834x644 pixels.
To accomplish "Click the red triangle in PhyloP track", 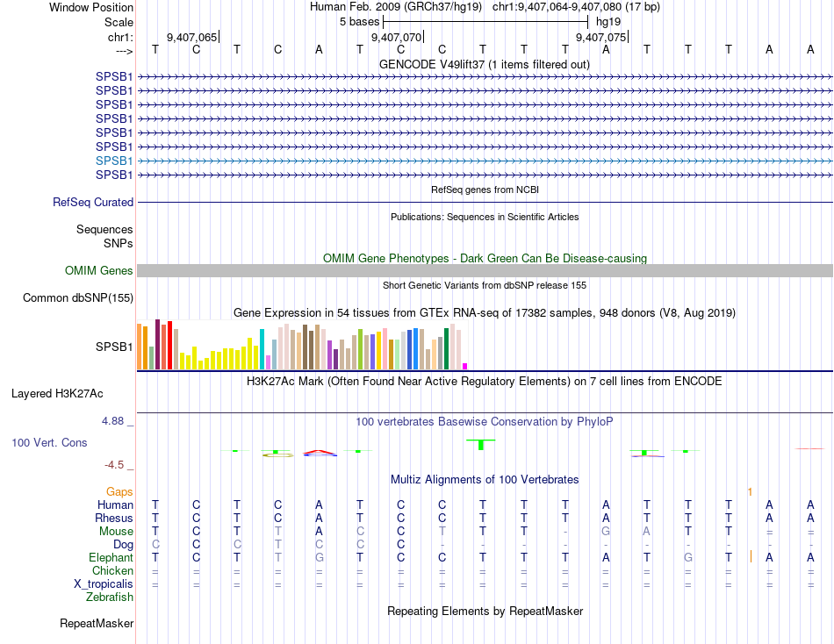I will pos(320,453).
